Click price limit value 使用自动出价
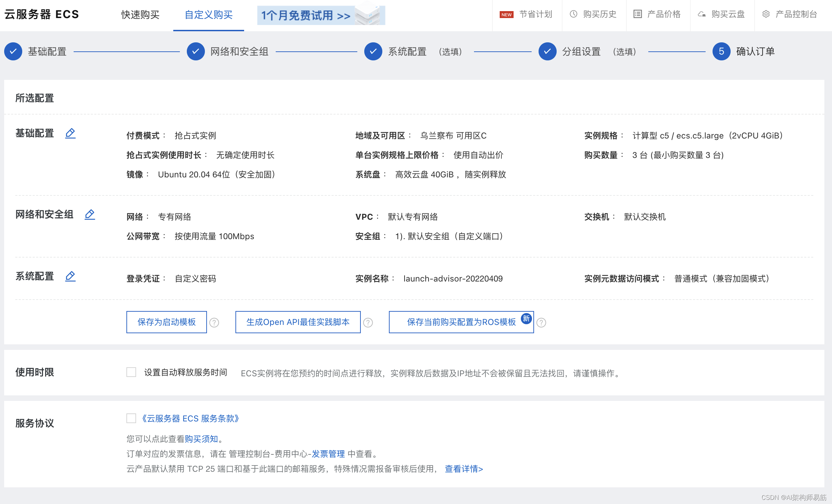This screenshot has height=504, width=832. pos(479,155)
